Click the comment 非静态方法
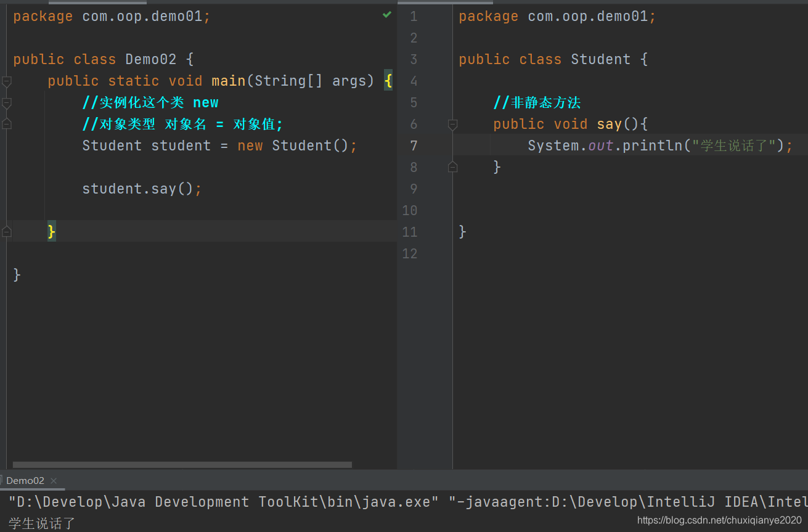Screen dimensions: 808x532 click(x=537, y=102)
